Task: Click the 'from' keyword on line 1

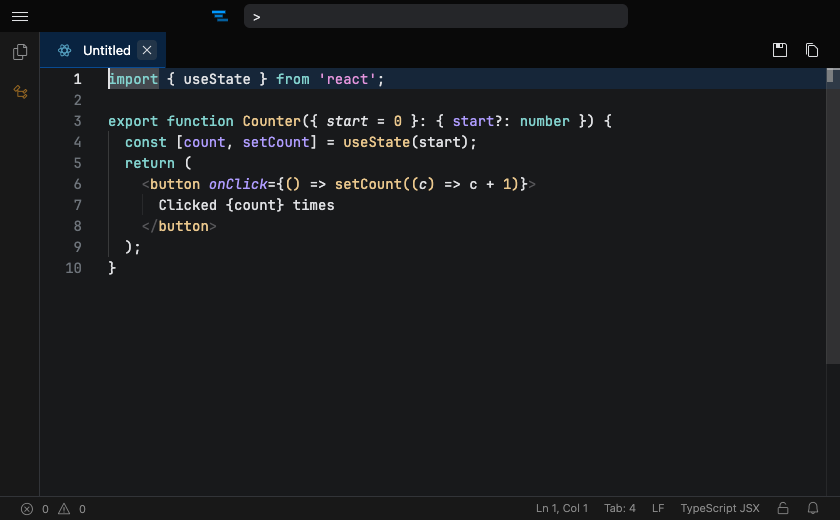Action: [292, 79]
